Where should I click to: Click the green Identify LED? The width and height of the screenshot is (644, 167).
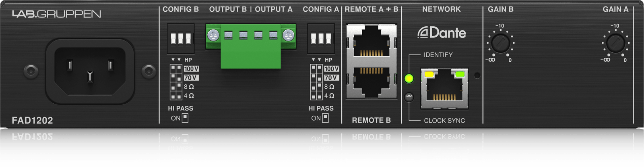[409, 78]
